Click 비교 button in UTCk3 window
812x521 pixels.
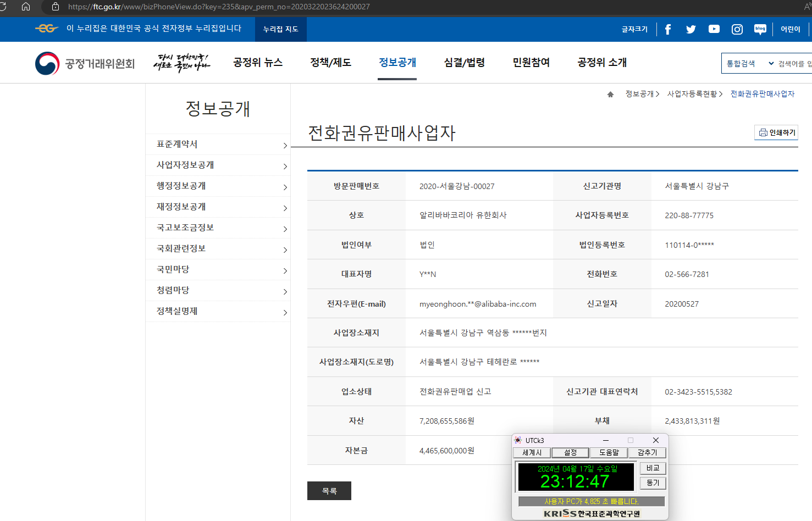pos(653,468)
